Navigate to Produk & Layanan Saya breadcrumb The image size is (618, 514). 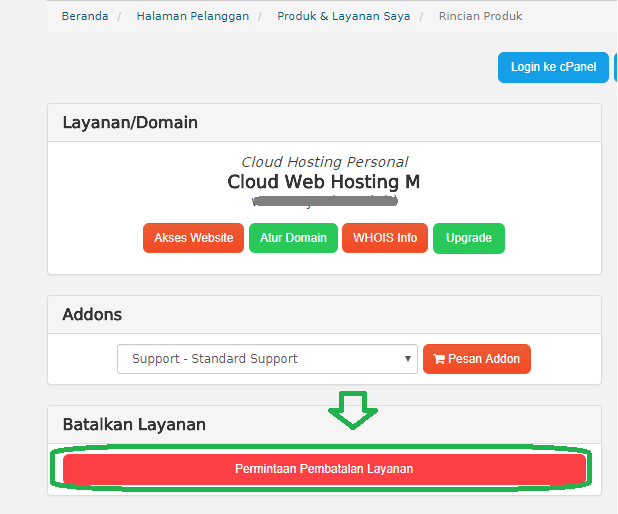[x=343, y=16]
